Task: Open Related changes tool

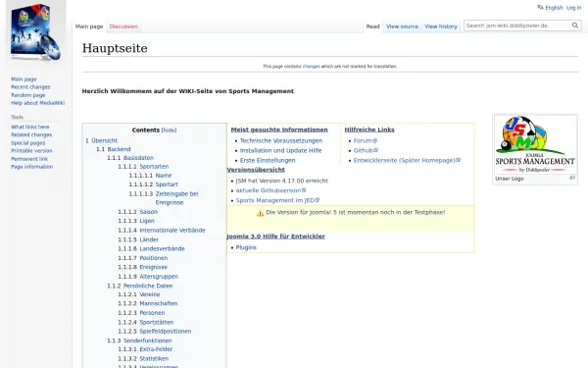Action: click(31, 134)
